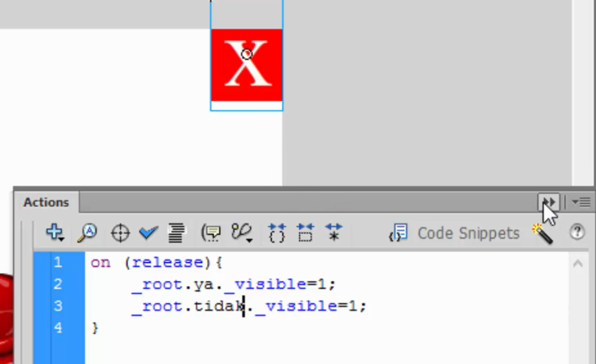Image resolution: width=596 pixels, height=364 pixels.
Task: Click code line 1 'on (release){'
Action: click(157, 263)
